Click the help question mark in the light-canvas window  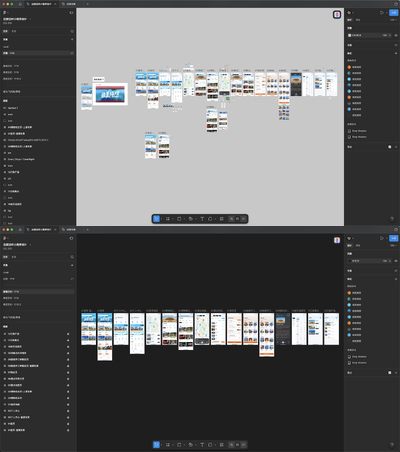(x=392, y=219)
